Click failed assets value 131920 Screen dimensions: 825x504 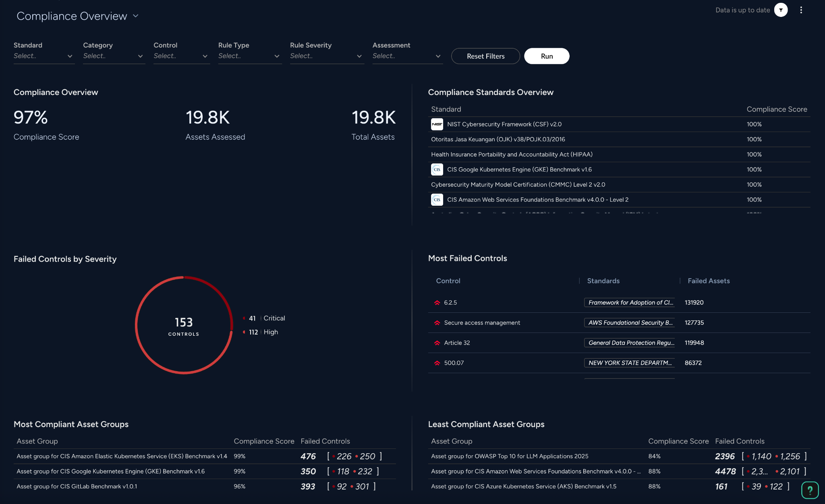coord(694,303)
